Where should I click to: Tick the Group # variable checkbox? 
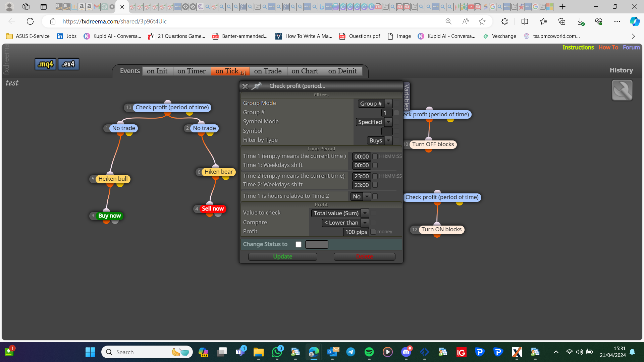click(396, 113)
